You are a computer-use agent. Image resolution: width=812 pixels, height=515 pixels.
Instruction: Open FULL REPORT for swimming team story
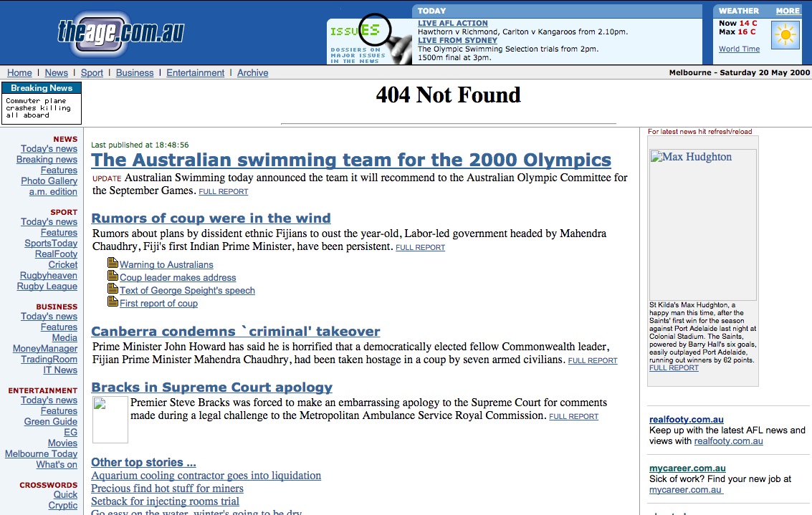[x=223, y=191]
